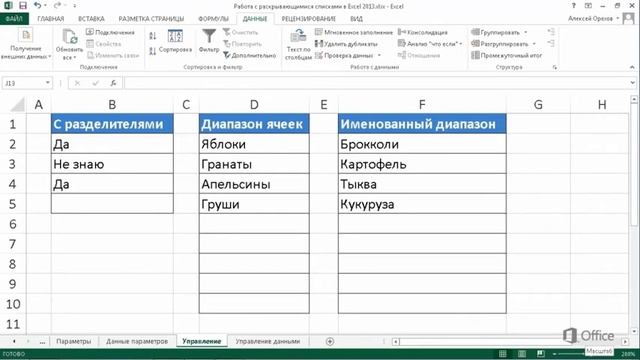
Task: Open Получение внешних данных (Get External Data)
Action: click(x=26, y=45)
